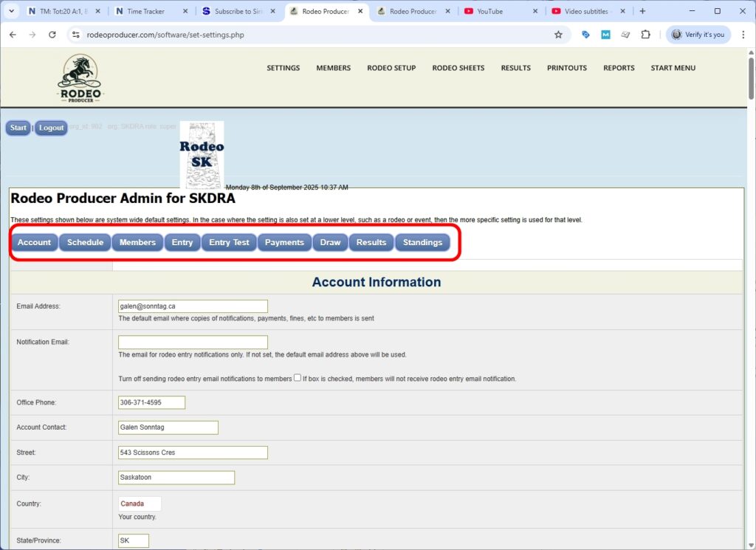Viewport: 756px width, 550px height.
Task: Open the Chrome extensions puzzle icon
Action: tap(645, 34)
